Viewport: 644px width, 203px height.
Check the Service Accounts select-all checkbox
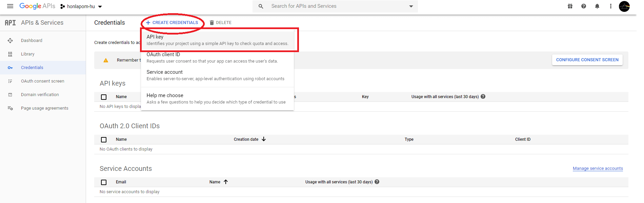point(104,182)
